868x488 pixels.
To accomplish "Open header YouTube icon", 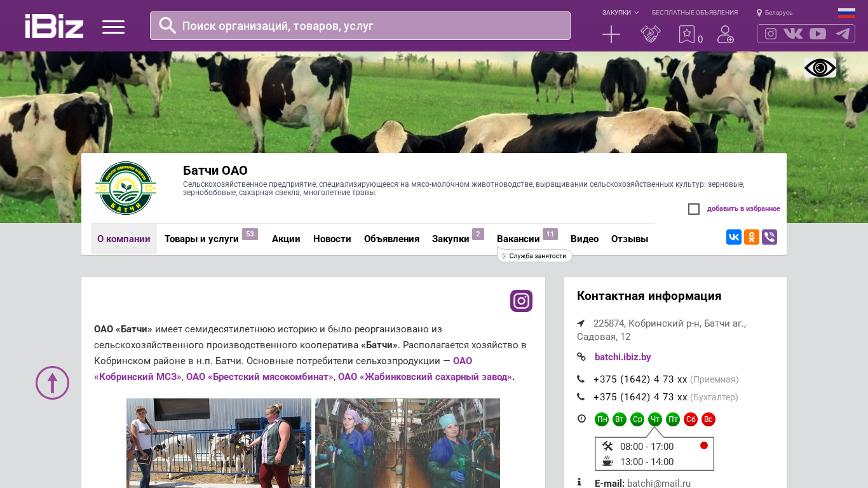I will click(818, 34).
